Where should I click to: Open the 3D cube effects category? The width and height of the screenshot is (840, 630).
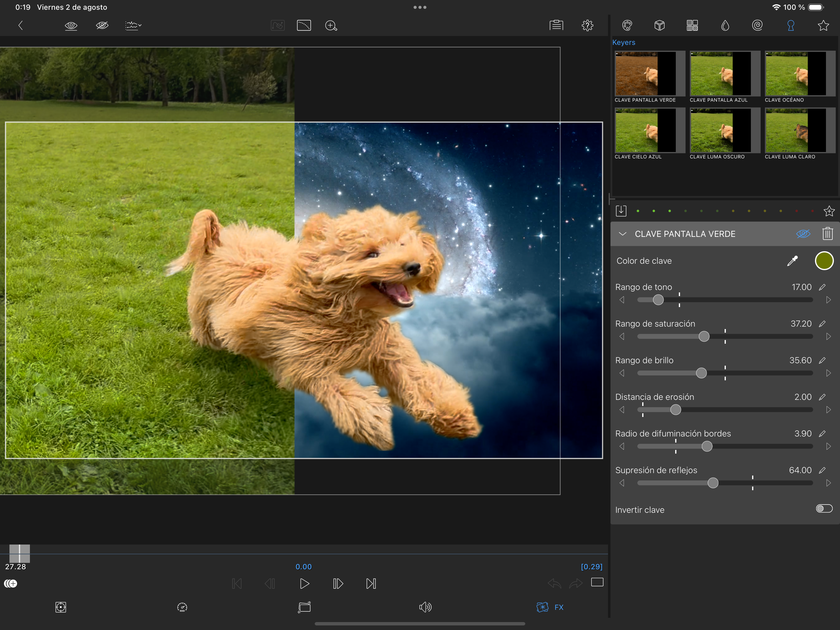[660, 25]
